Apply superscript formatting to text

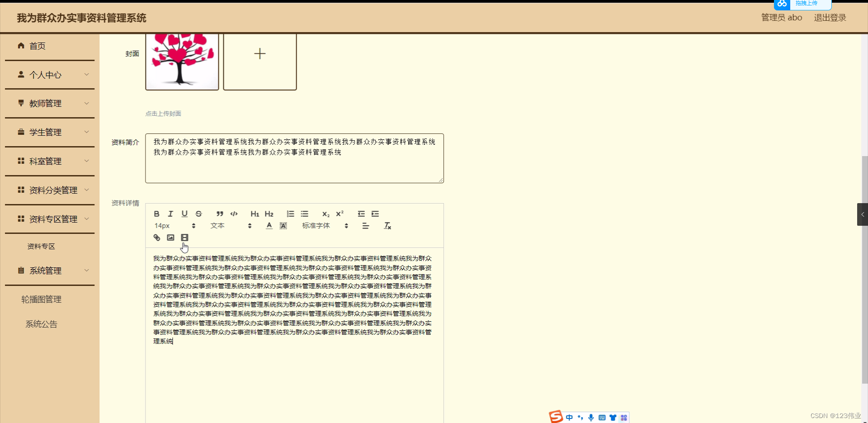click(x=340, y=213)
